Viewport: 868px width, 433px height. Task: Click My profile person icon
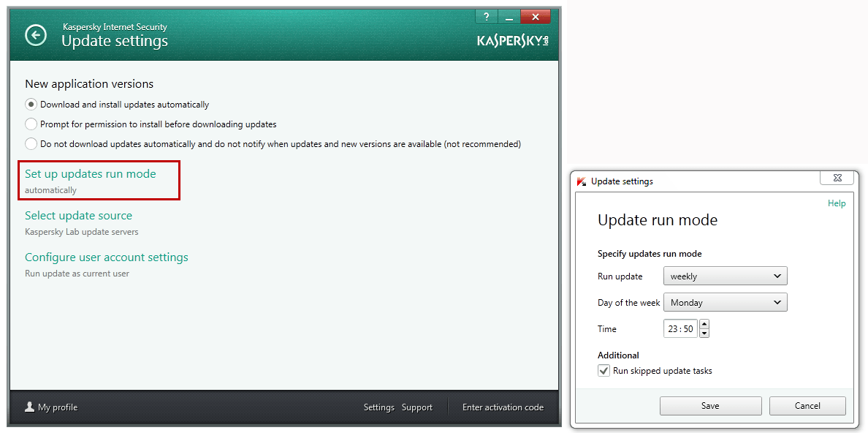[x=30, y=407]
